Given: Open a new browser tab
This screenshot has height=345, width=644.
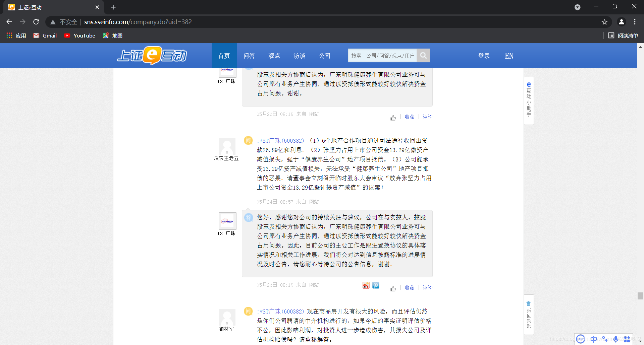Looking at the screenshot, I should (x=113, y=7).
